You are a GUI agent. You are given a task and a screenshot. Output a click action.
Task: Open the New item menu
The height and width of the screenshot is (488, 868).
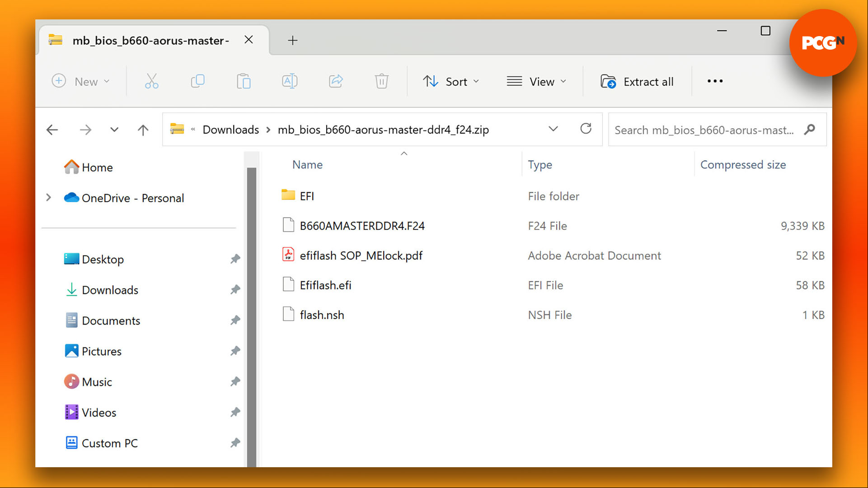tap(80, 81)
